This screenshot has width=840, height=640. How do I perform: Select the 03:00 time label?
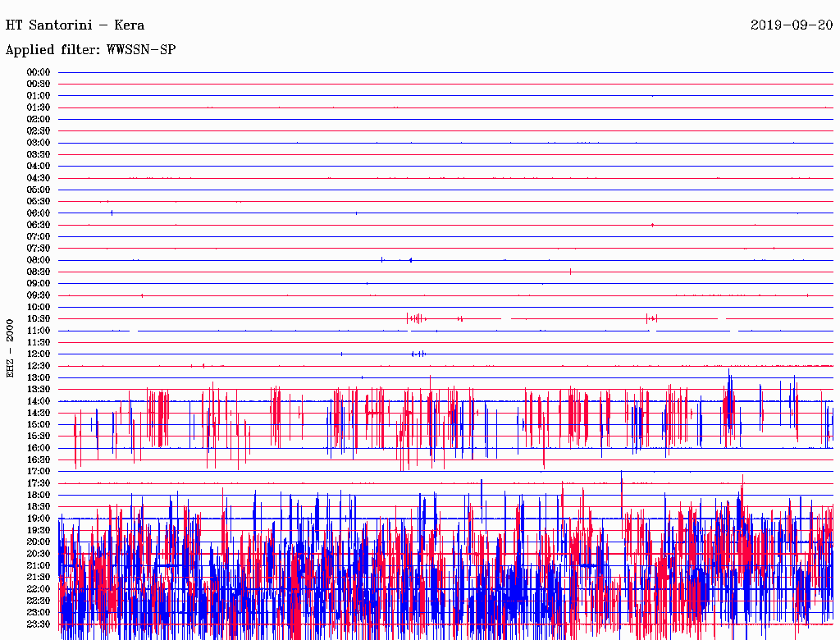click(39, 143)
